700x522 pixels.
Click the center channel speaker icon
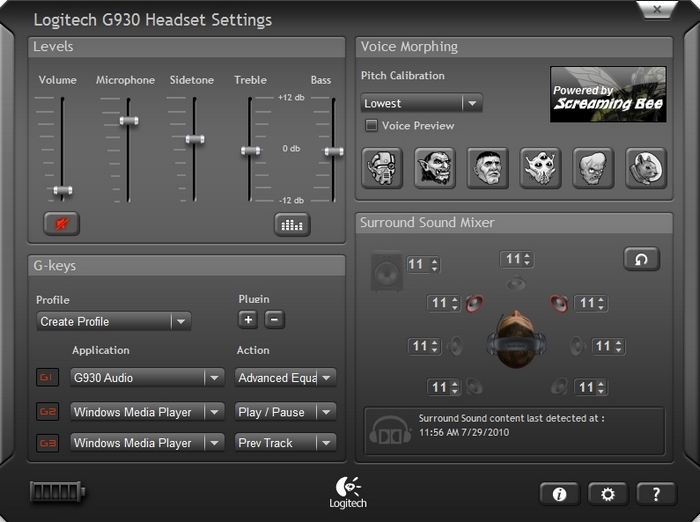516,283
